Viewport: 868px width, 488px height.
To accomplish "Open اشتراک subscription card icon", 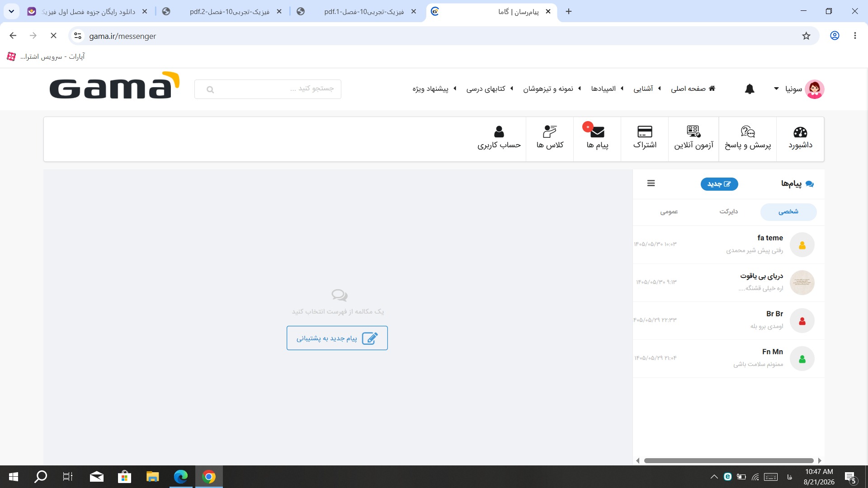I will (x=645, y=132).
